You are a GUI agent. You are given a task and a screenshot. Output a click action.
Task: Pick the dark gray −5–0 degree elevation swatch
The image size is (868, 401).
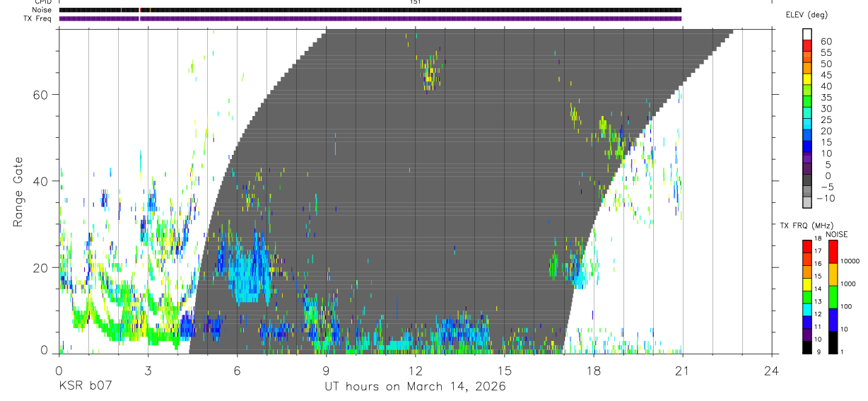[x=807, y=180]
